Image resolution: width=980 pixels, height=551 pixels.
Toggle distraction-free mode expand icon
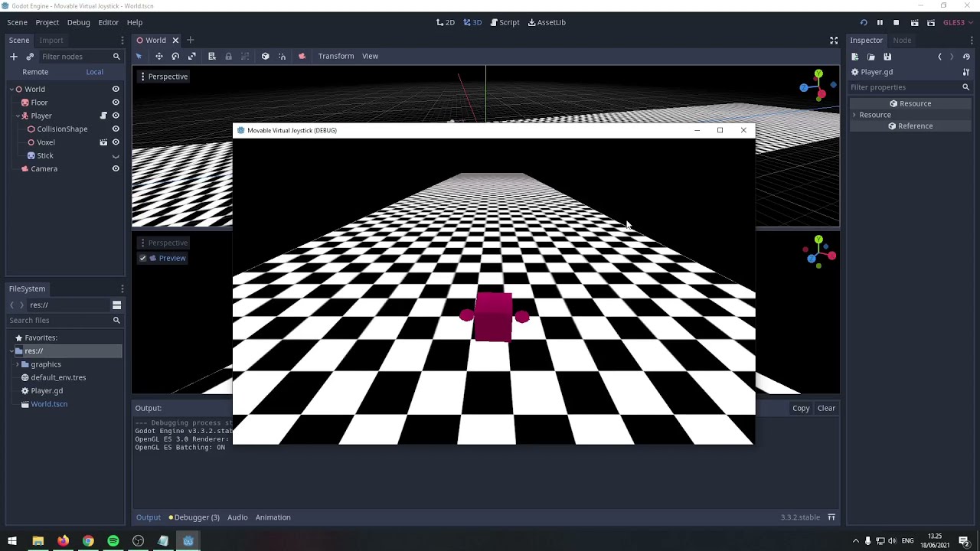tap(834, 41)
